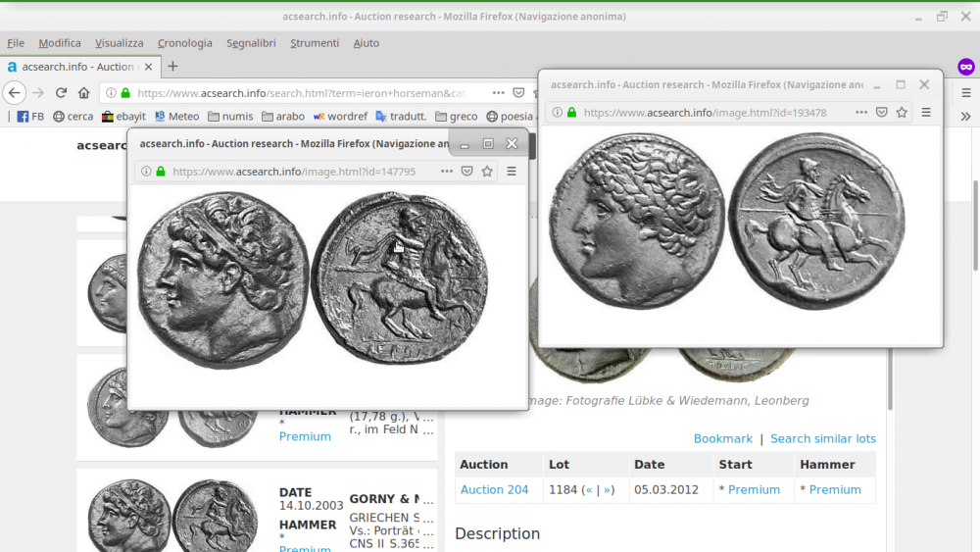The height and width of the screenshot is (552, 980).
Task: Go to next lot » link
Action: [x=607, y=489]
